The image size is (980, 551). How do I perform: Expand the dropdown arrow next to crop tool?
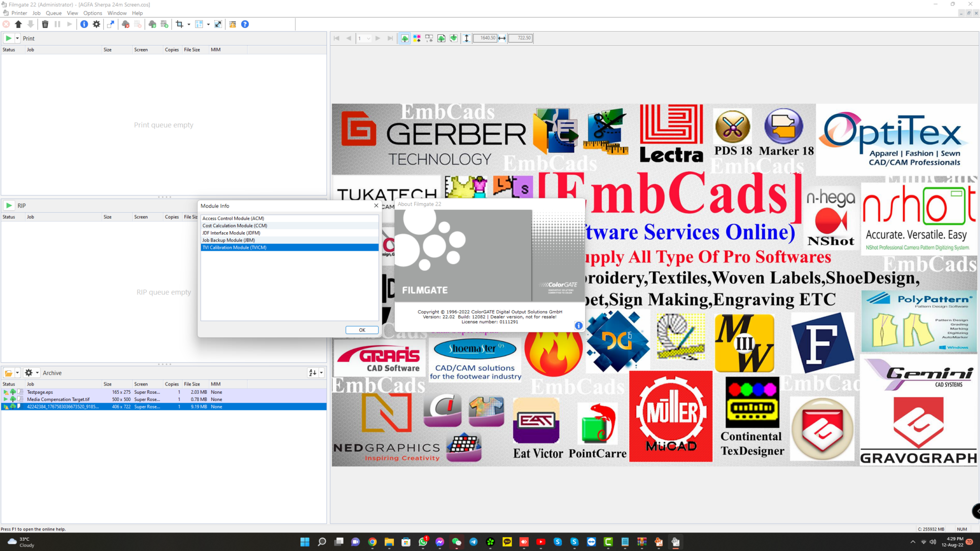point(189,24)
